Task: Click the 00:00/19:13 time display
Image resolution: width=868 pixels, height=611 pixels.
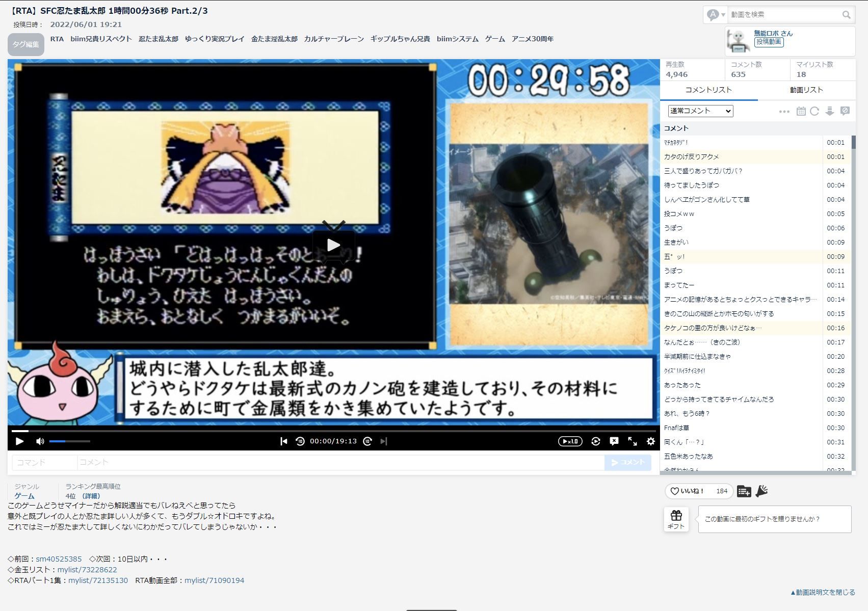Action: click(333, 441)
